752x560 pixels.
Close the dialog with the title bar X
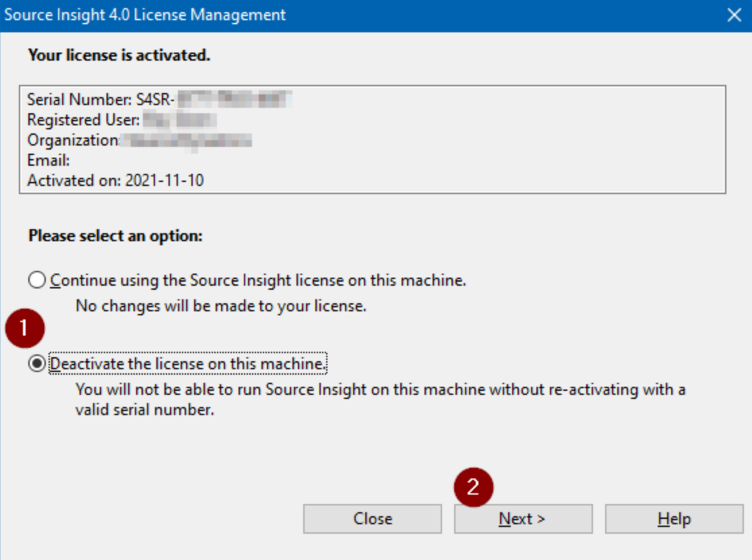point(734,15)
